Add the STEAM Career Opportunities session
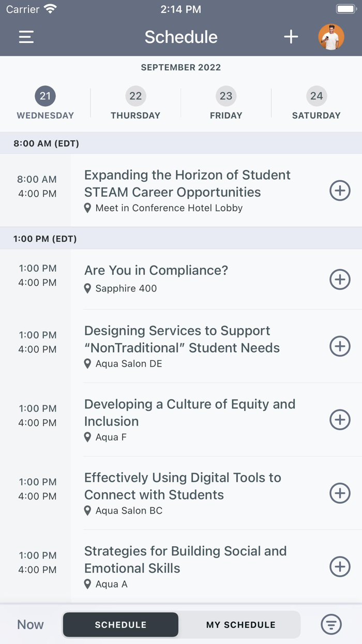 [x=340, y=191]
